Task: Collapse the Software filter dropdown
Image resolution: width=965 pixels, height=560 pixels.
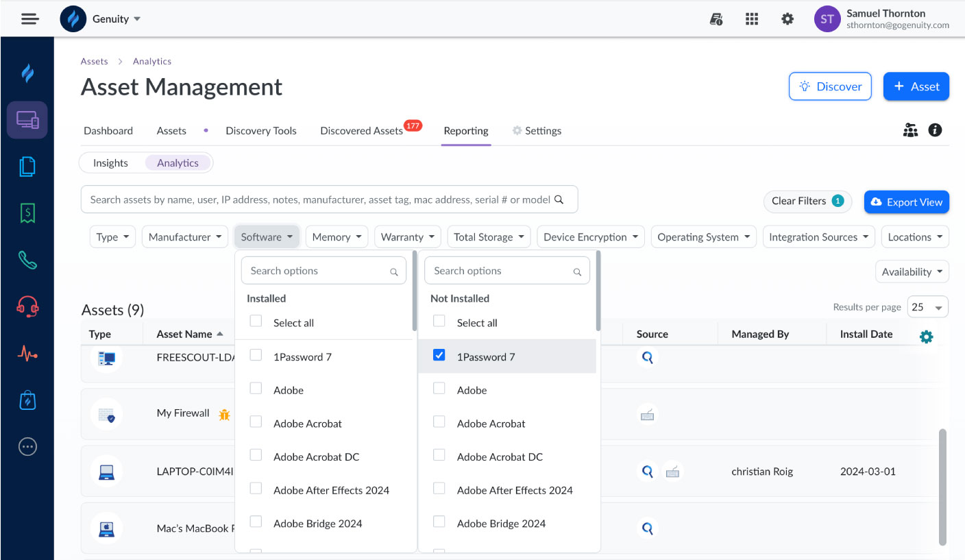Action: [x=267, y=236]
